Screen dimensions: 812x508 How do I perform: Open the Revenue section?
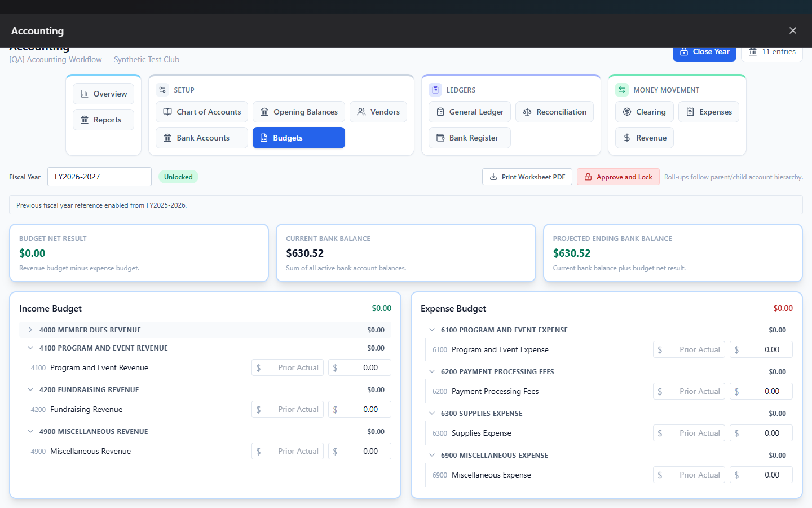(645, 138)
